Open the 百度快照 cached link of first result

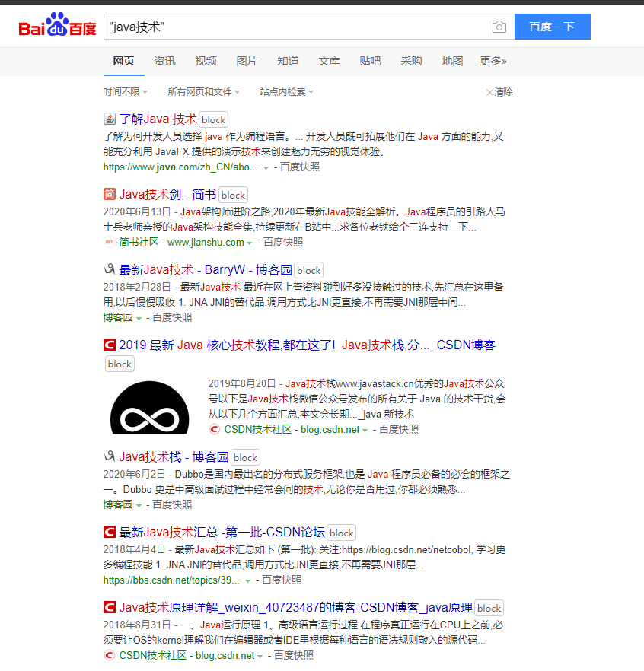pos(299,167)
